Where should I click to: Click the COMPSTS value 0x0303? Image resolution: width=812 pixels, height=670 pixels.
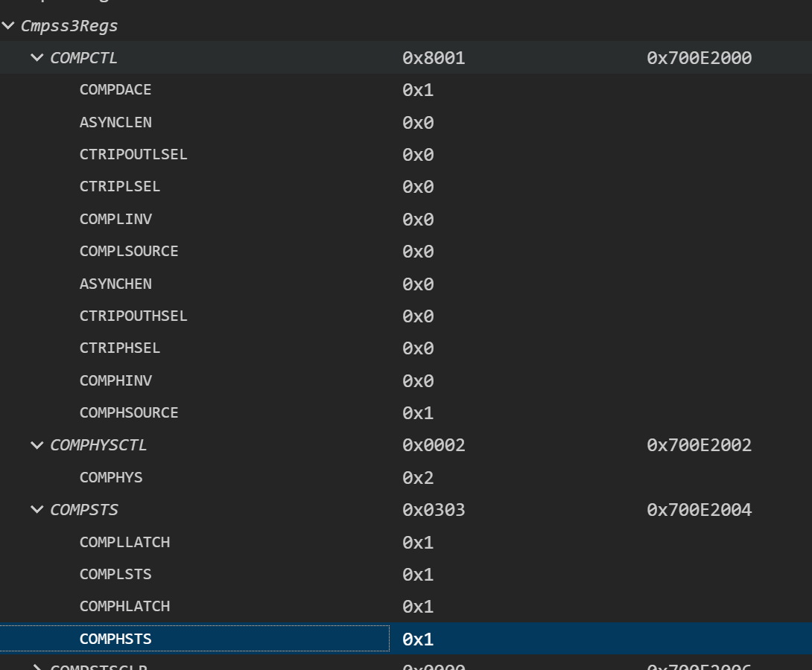[434, 510]
